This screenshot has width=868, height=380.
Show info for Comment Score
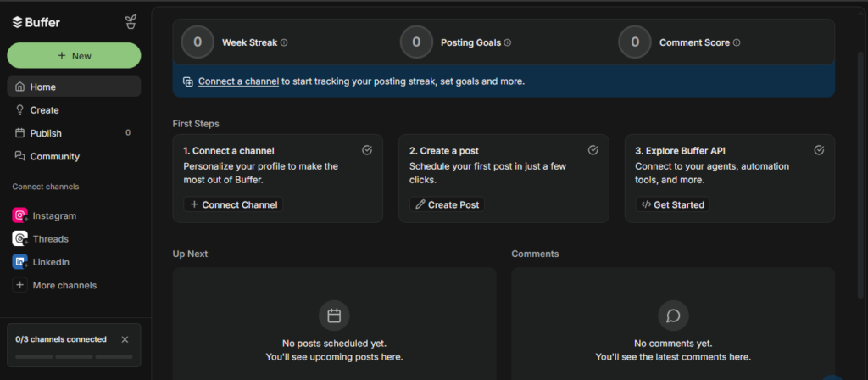tap(737, 42)
